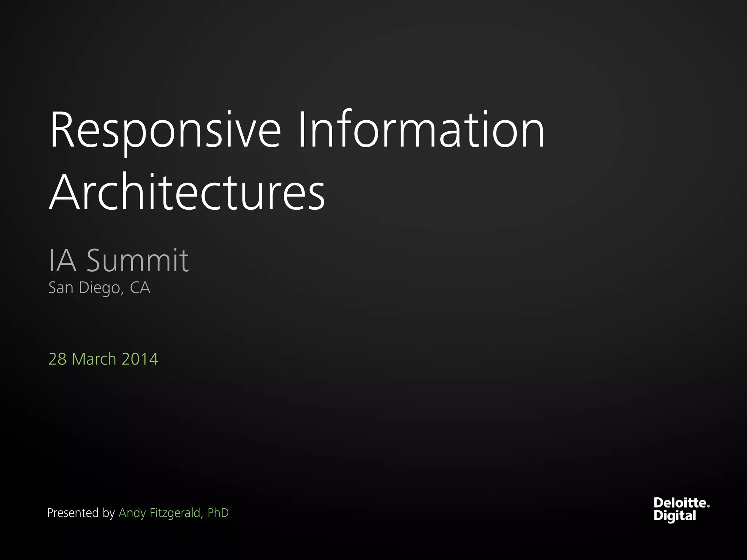This screenshot has height=560, width=747.
Task: Click the word "March" in the date
Action: [94, 359]
